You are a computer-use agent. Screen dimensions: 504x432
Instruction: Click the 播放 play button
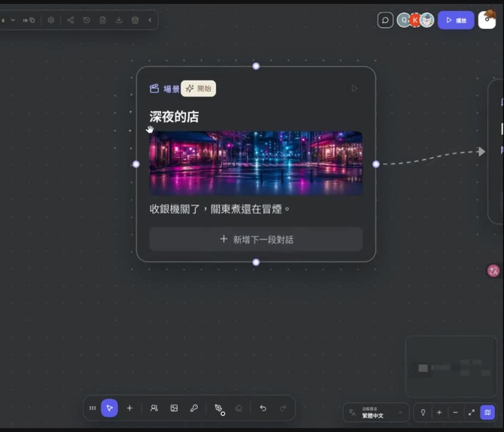pos(456,20)
